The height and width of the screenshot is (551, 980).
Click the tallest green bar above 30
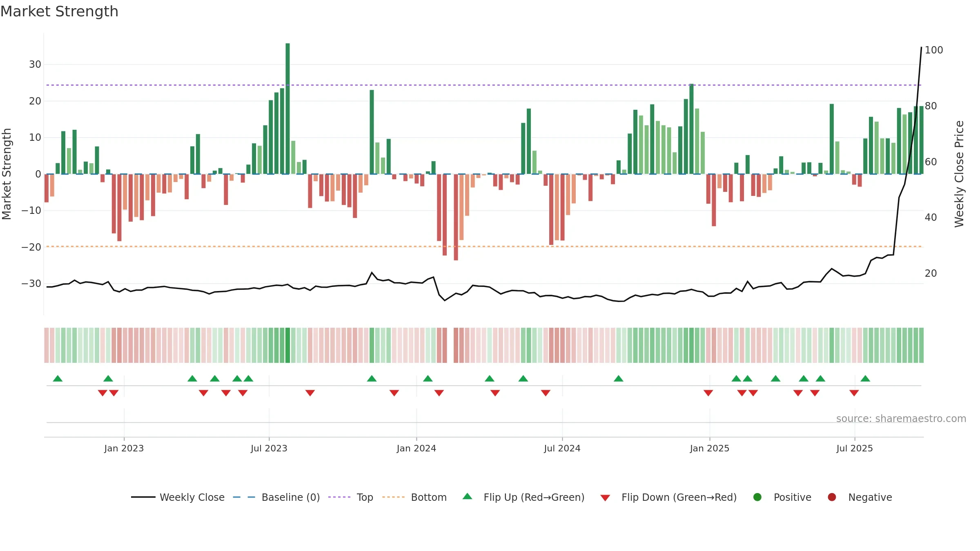[287, 109]
